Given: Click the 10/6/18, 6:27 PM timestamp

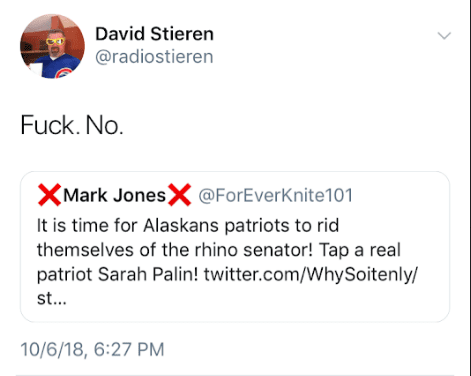Looking at the screenshot, I should tap(92, 349).
